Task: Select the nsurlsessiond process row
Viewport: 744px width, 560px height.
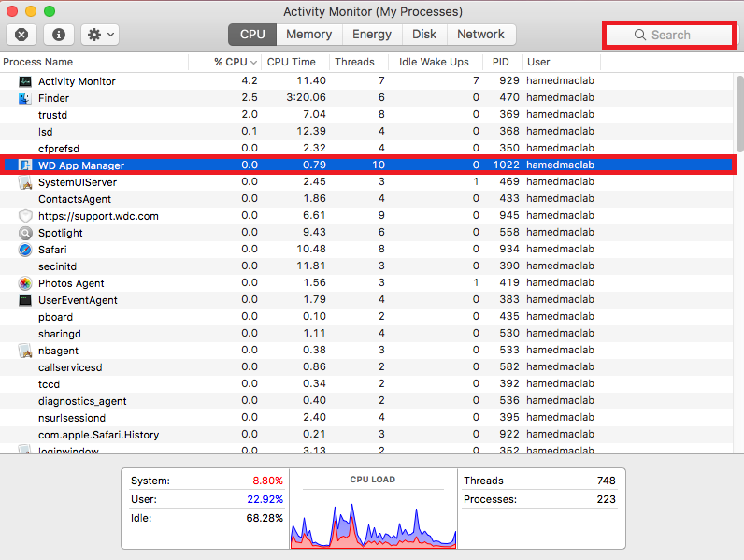Action: pos(366,418)
